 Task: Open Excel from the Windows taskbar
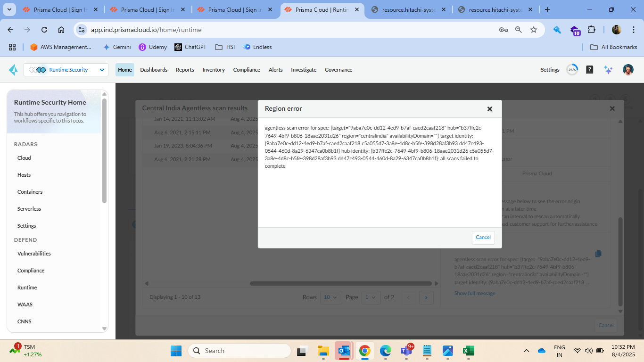pos(468,351)
